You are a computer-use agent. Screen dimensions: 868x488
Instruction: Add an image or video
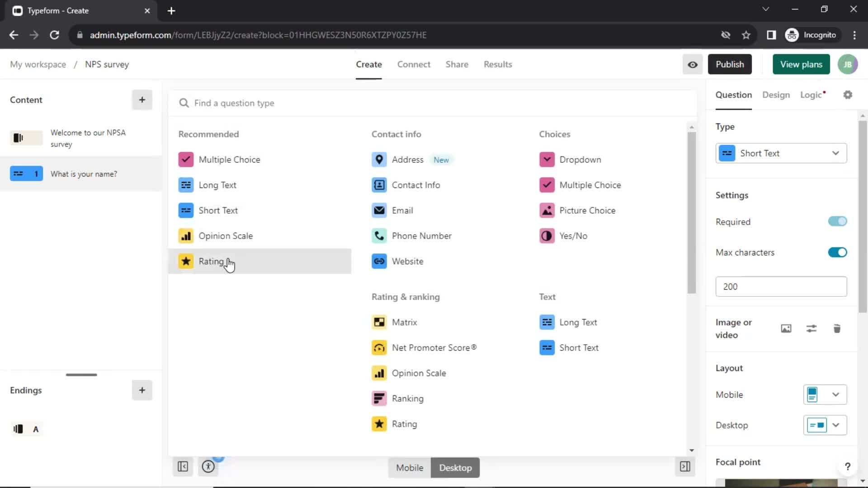(786, 328)
